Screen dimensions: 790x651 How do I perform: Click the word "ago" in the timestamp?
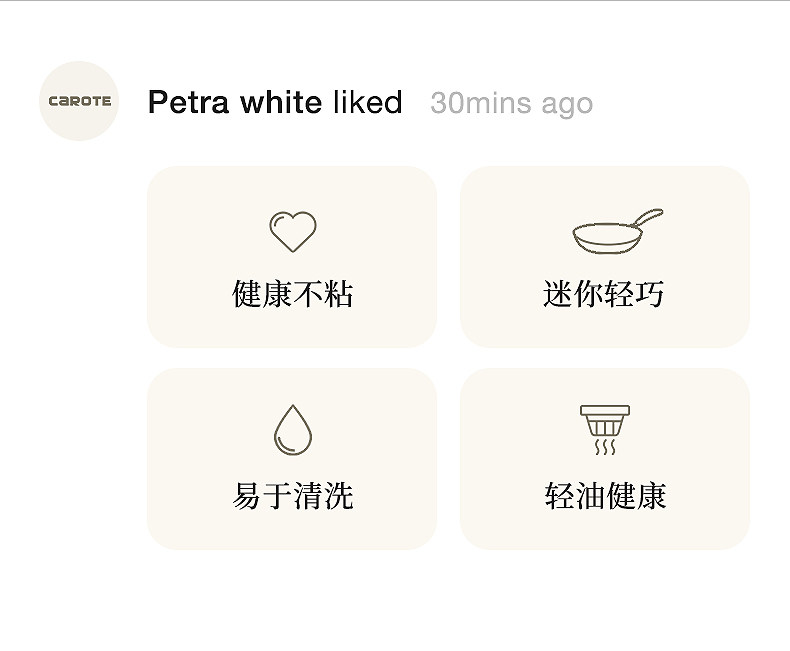tap(566, 104)
